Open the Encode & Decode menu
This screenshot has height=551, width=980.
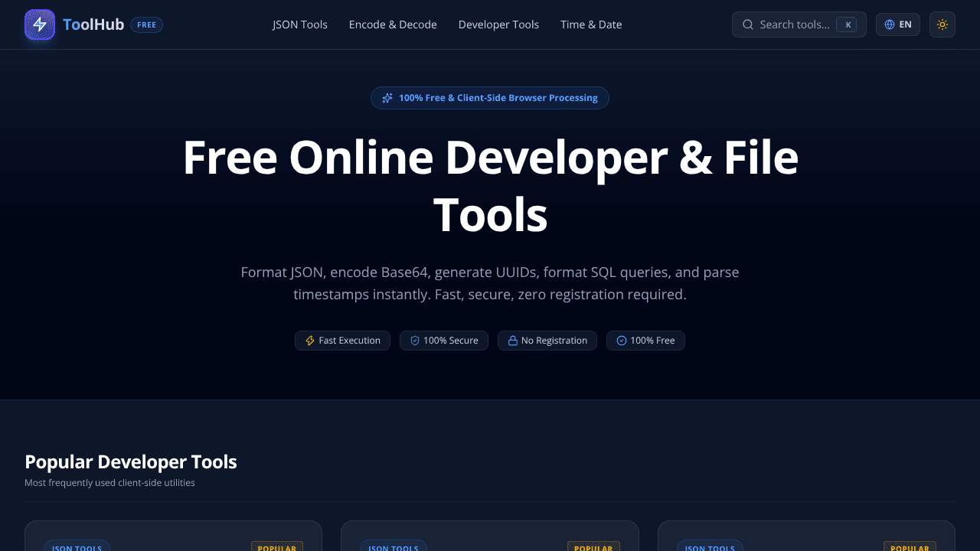coord(393,24)
